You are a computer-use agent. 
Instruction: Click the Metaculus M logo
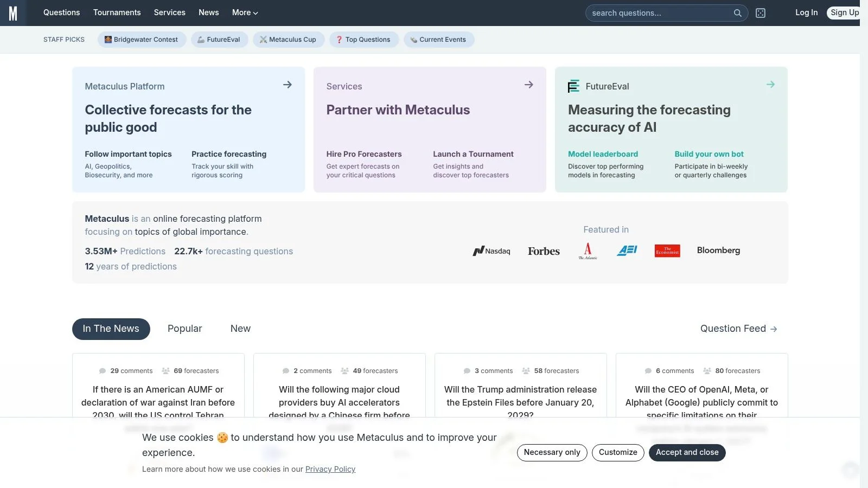pyautogui.click(x=13, y=13)
